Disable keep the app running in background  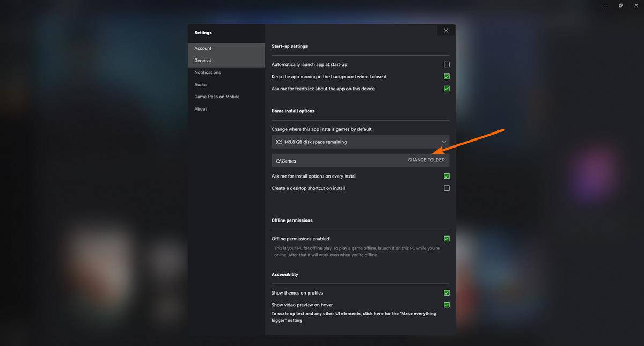pos(446,76)
